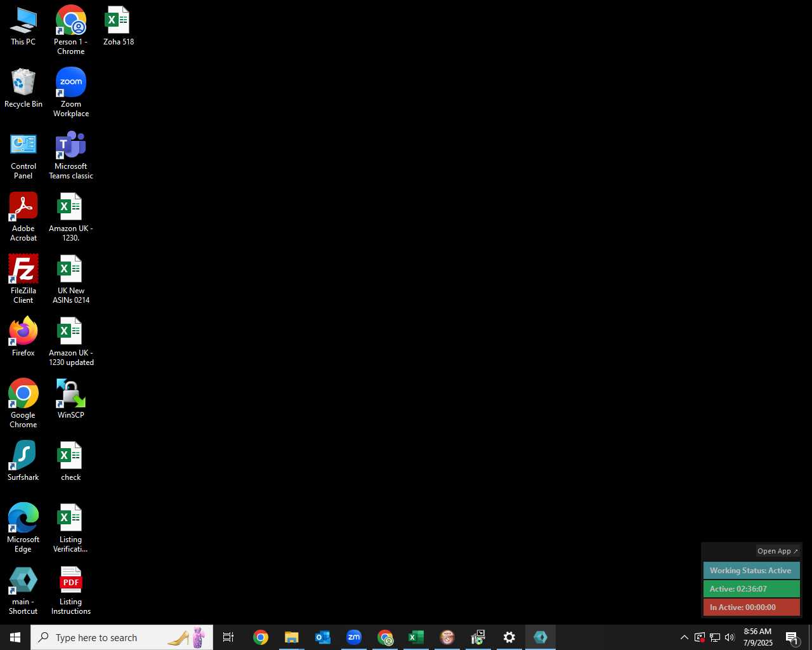Open Adobe Acrobat shortcut
The image size is (812, 650).
pyautogui.click(x=23, y=218)
